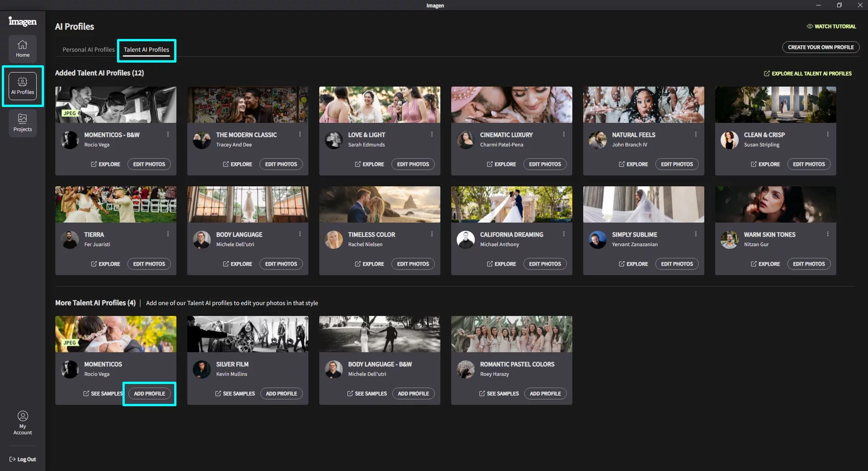Open the options menu for Cinematic Luxury
The image size is (868, 471).
[564, 134]
